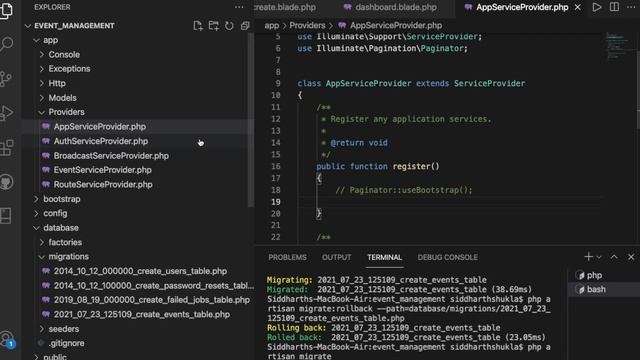Open BroadcastServiceProvider.php
The width and height of the screenshot is (640, 360).
tap(111, 156)
